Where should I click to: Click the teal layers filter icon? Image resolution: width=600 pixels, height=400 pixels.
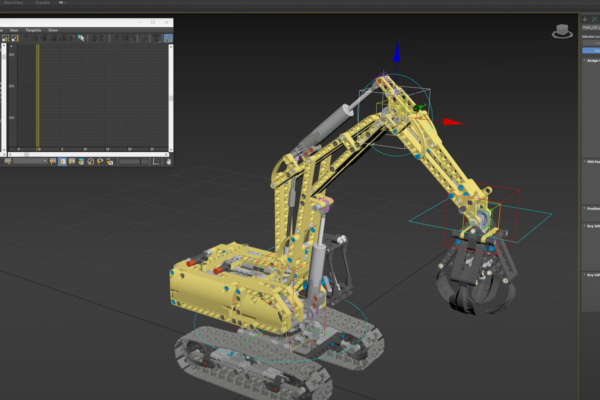[81, 162]
